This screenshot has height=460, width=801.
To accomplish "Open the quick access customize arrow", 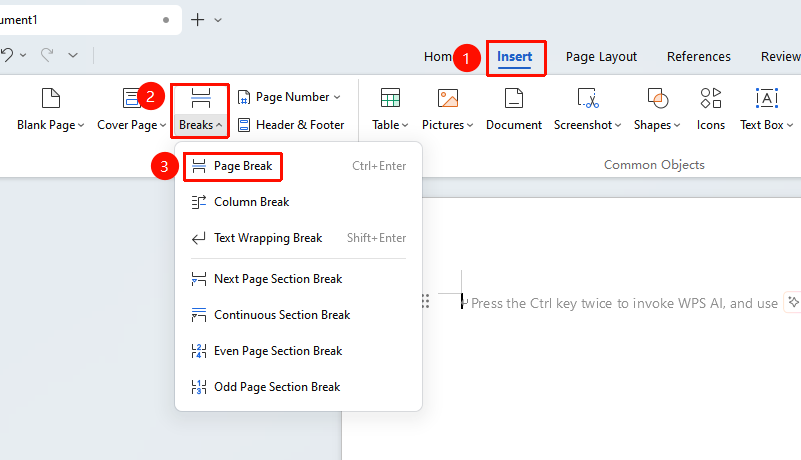I will 73,55.
